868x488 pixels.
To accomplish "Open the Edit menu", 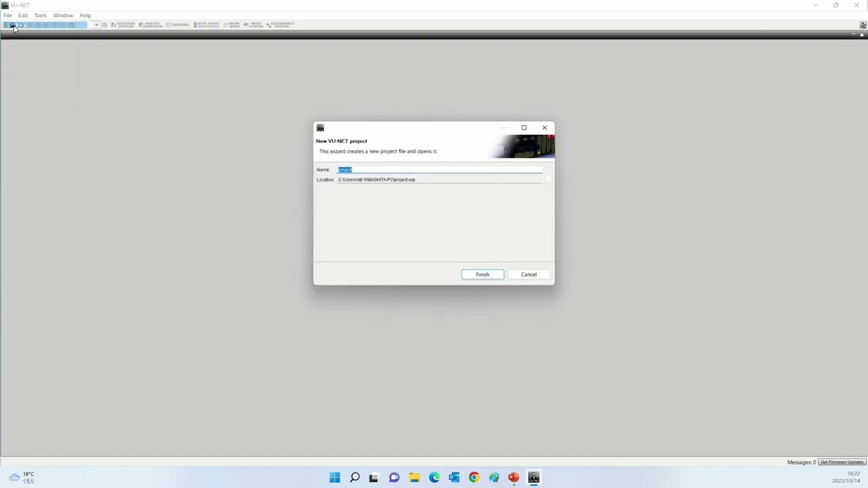I will [23, 15].
